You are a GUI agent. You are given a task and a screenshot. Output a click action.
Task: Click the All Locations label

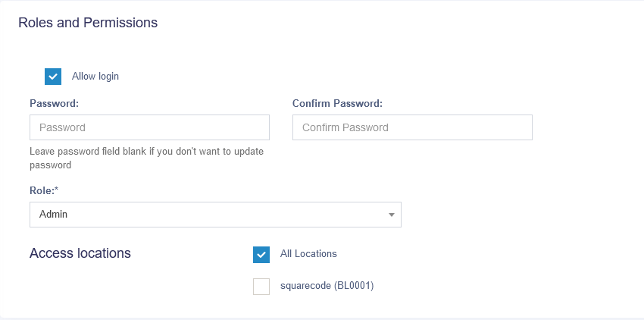[x=308, y=254]
